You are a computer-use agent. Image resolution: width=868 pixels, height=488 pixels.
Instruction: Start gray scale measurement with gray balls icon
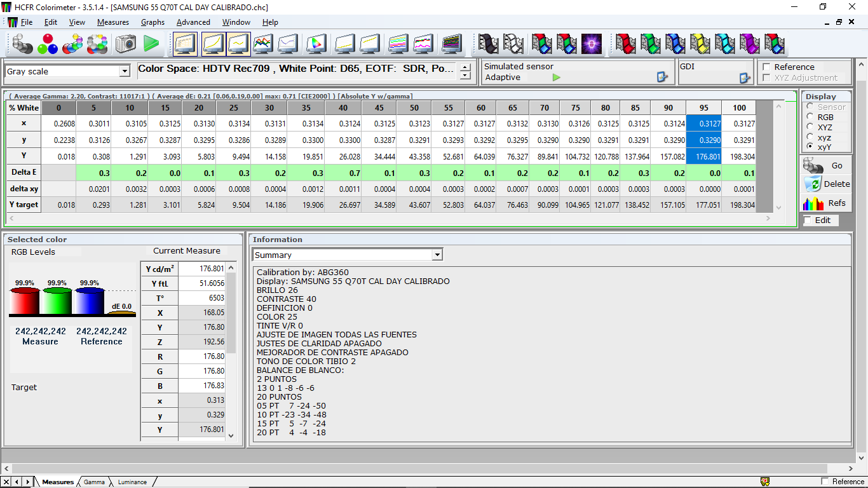(22, 43)
